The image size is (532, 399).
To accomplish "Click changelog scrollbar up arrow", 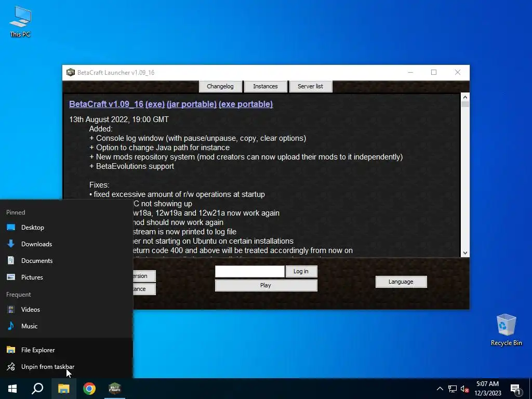I will click(465, 97).
